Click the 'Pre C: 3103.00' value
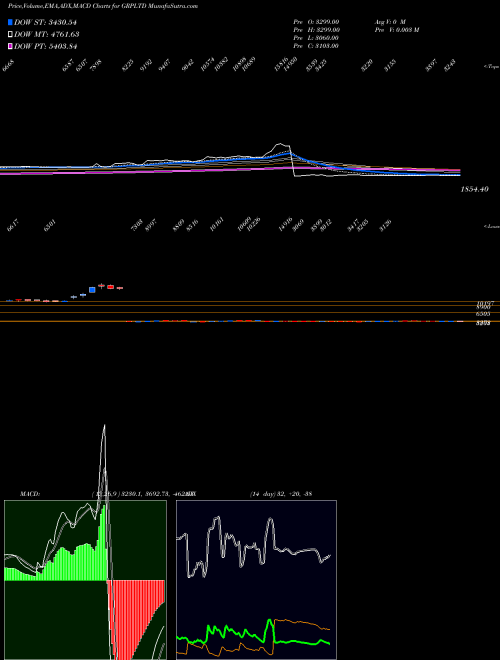The height and width of the screenshot is (660, 500). click(316, 46)
